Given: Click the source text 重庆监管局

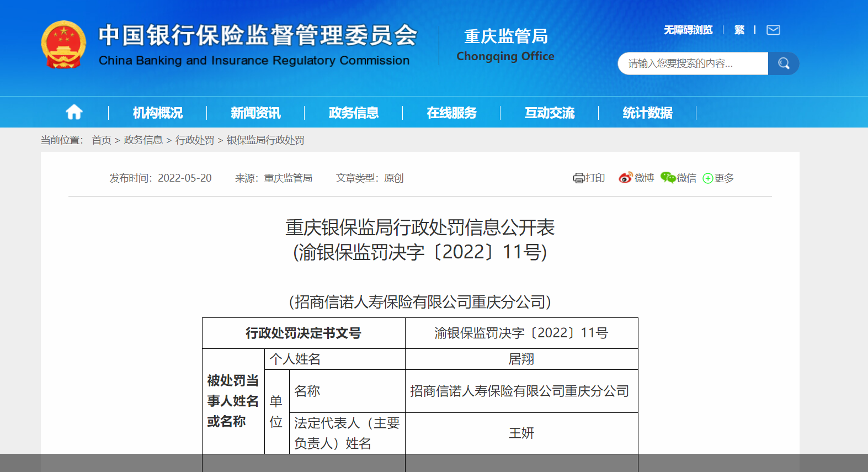Looking at the screenshot, I should coord(288,178).
